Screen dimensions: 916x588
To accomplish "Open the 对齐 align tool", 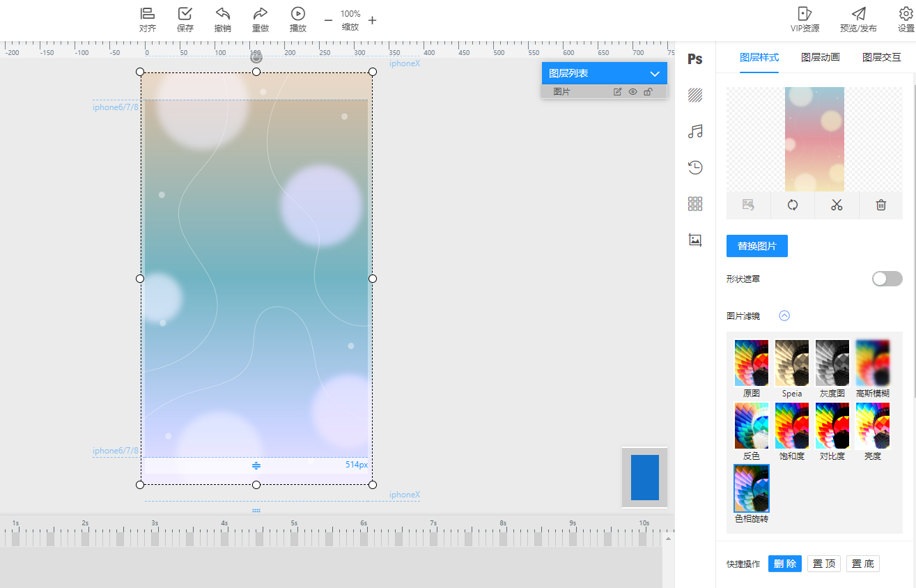I will 148,20.
